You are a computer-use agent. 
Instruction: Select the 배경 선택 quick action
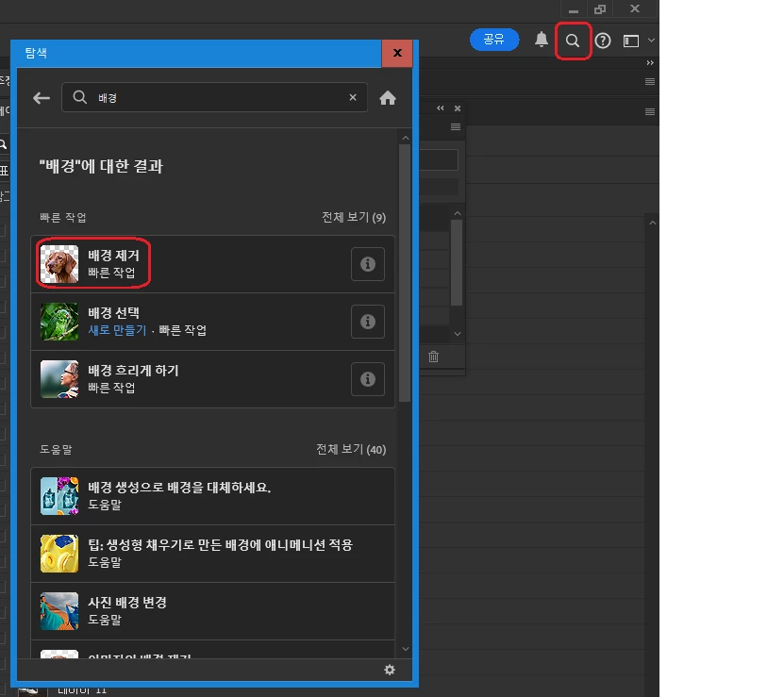pos(213,322)
